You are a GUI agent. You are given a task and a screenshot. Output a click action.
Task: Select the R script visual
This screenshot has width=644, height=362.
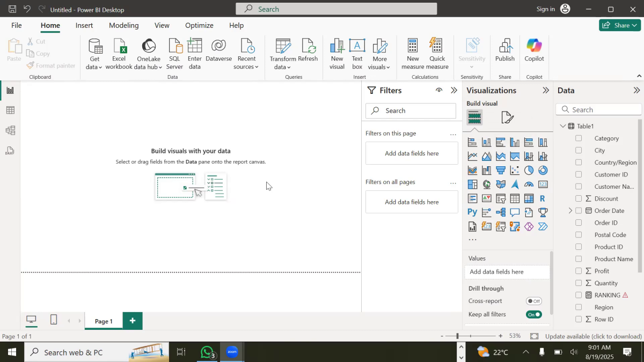543,198
